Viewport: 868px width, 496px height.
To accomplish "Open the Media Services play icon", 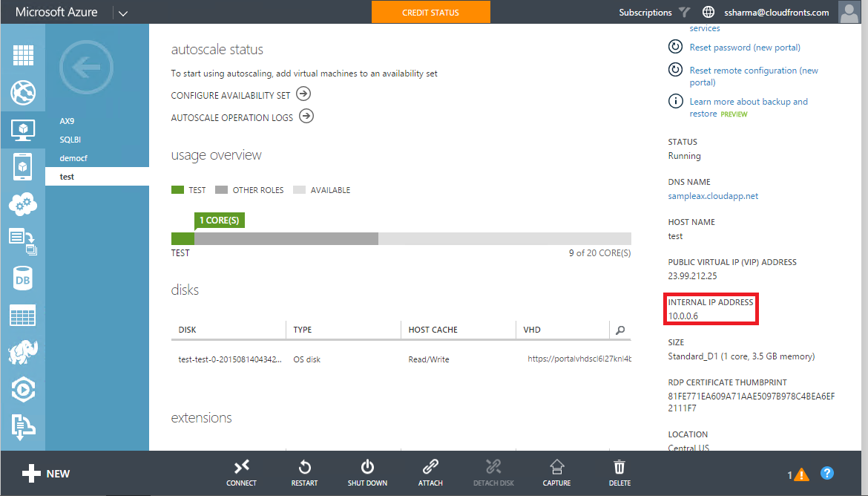I will click(x=23, y=390).
